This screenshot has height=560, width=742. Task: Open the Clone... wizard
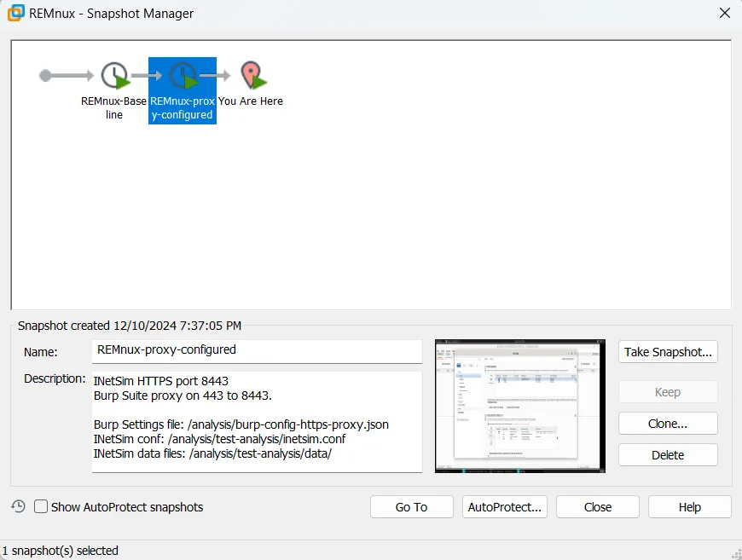pos(668,424)
